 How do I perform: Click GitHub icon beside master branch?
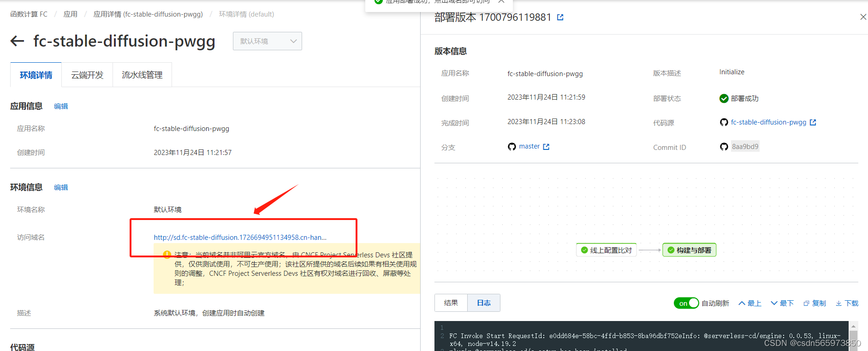point(512,147)
